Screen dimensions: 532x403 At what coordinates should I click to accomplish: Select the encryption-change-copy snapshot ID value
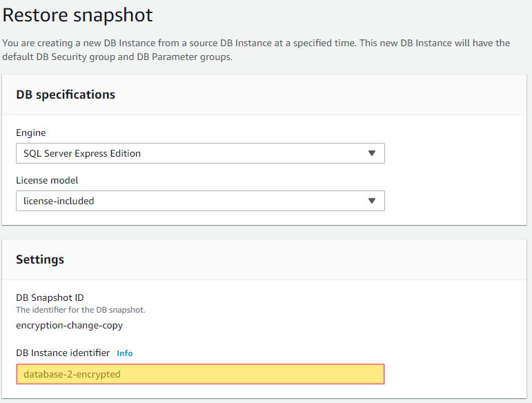[x=69, y=325]
